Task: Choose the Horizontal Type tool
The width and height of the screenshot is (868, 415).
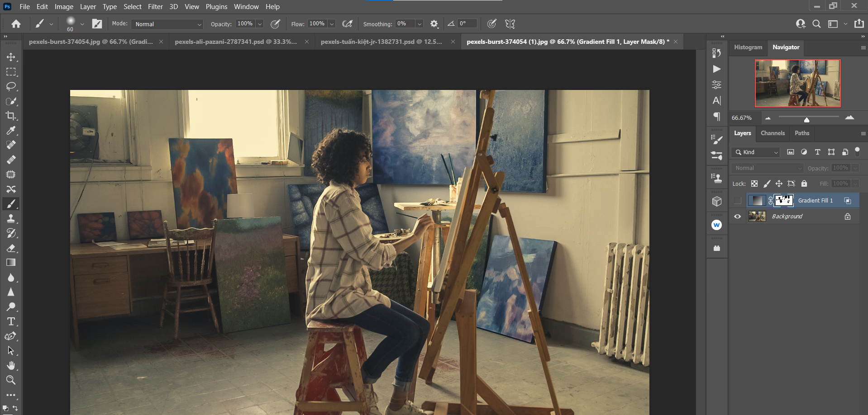Action: (11, 321)
